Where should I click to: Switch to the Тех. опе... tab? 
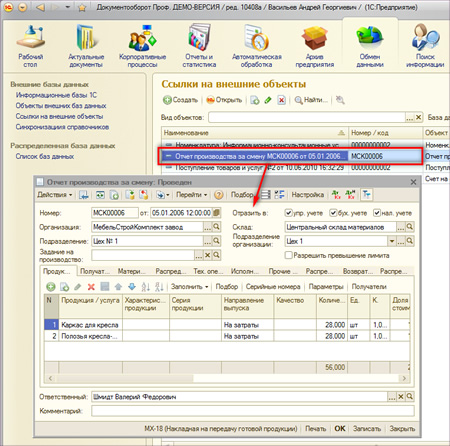pos(208,271)
